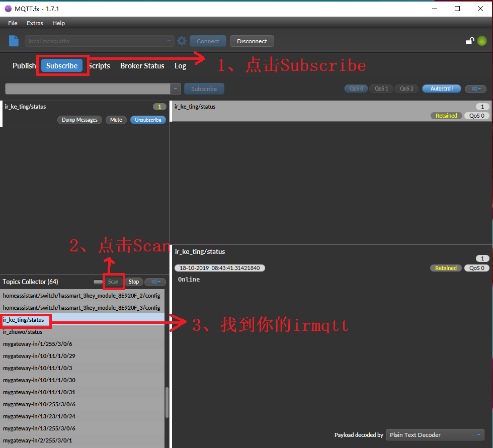Open connection settings gear icon

pos(182,41)
